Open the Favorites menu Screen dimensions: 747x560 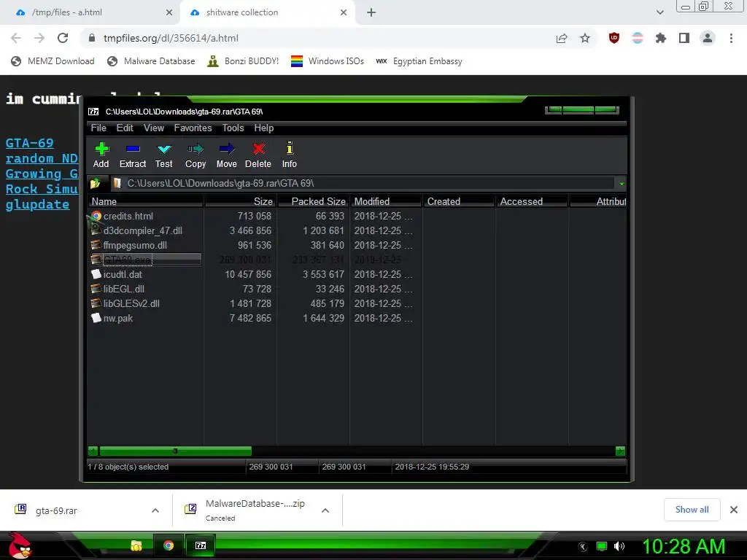[193, 128]
